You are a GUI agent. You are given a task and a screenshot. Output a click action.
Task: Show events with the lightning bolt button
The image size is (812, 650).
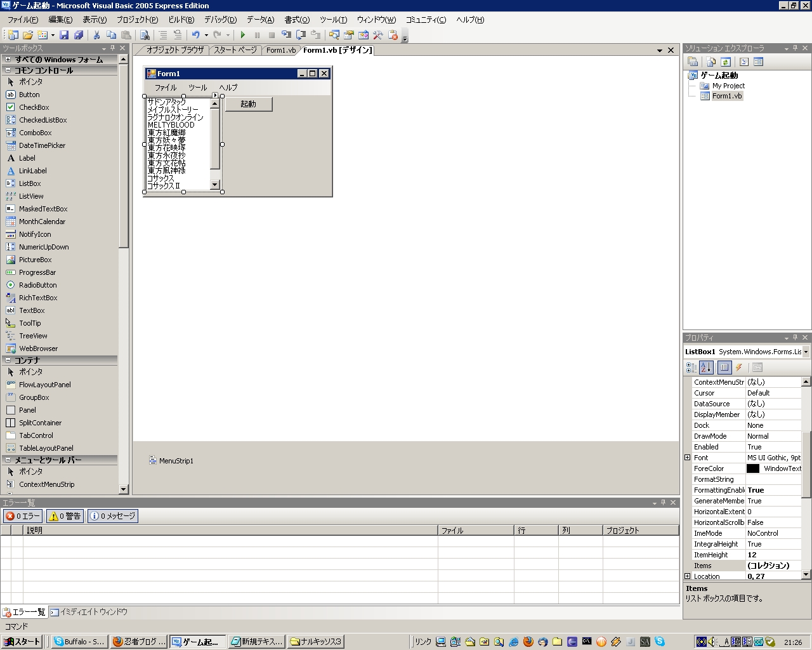click(739, 368)
